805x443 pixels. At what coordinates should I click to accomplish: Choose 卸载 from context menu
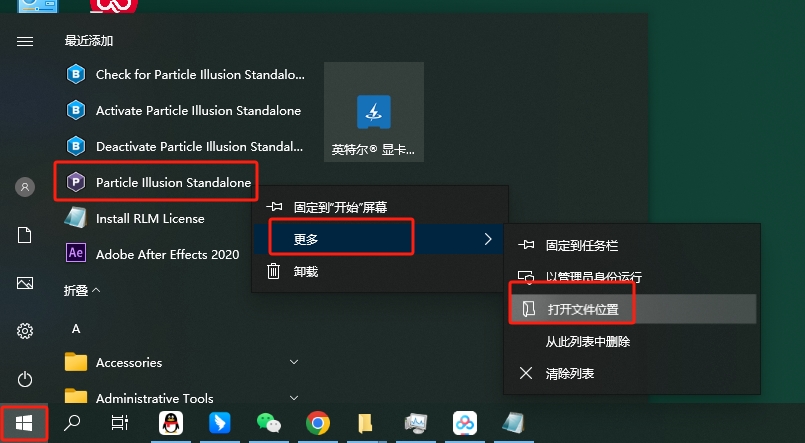380,271
